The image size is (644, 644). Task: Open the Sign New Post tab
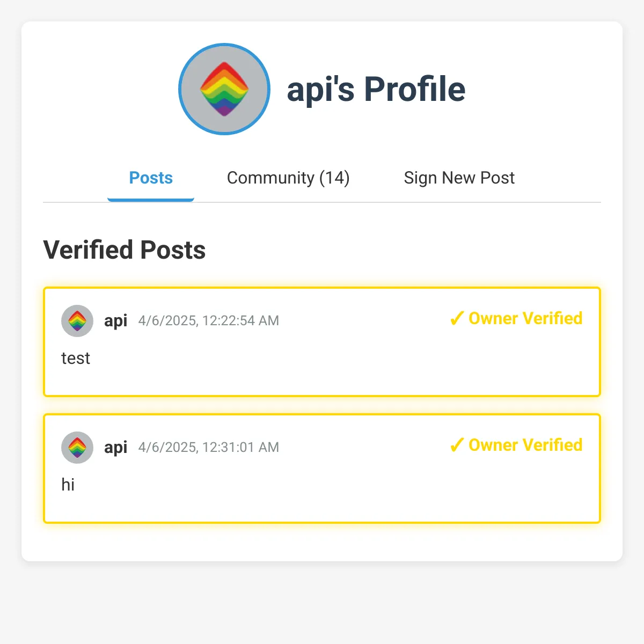(459, 178)
